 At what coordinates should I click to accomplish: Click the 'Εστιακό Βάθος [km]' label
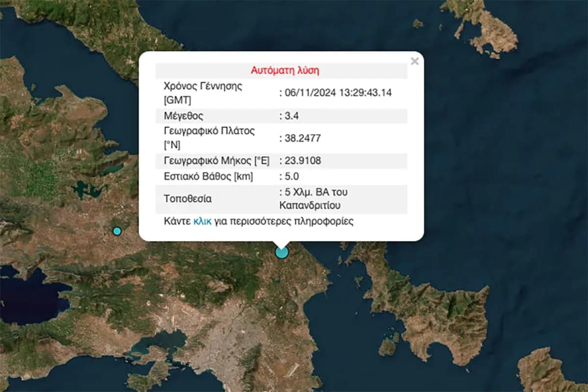(208, 176)
